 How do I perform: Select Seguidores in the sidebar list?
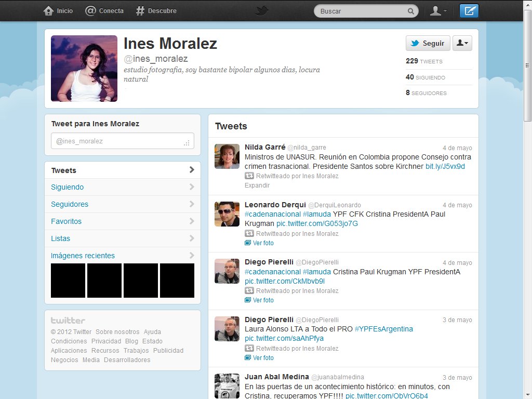pos(123,204)
